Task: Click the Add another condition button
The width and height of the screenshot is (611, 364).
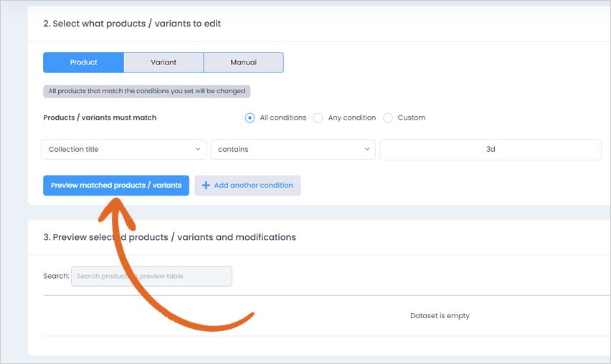Action: [x=247, y=186]
